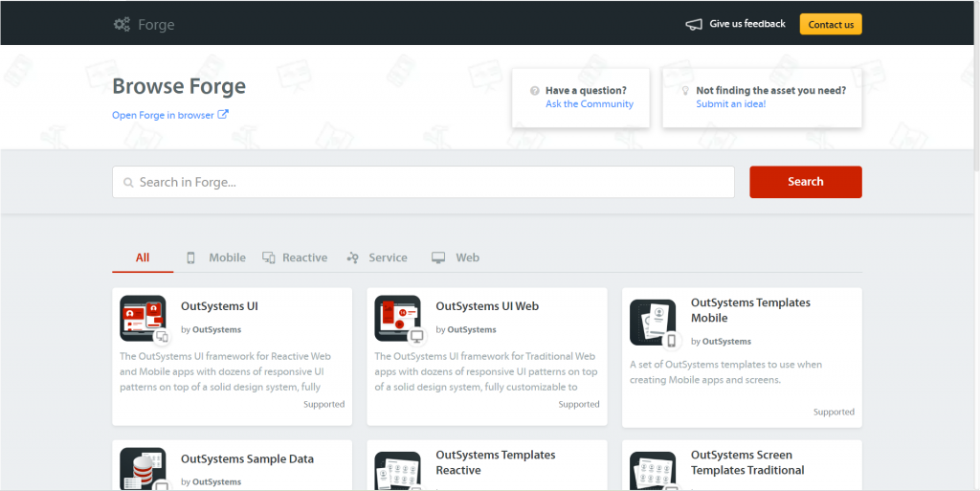
Task: Click the red Search button
Action: (806, 182)
